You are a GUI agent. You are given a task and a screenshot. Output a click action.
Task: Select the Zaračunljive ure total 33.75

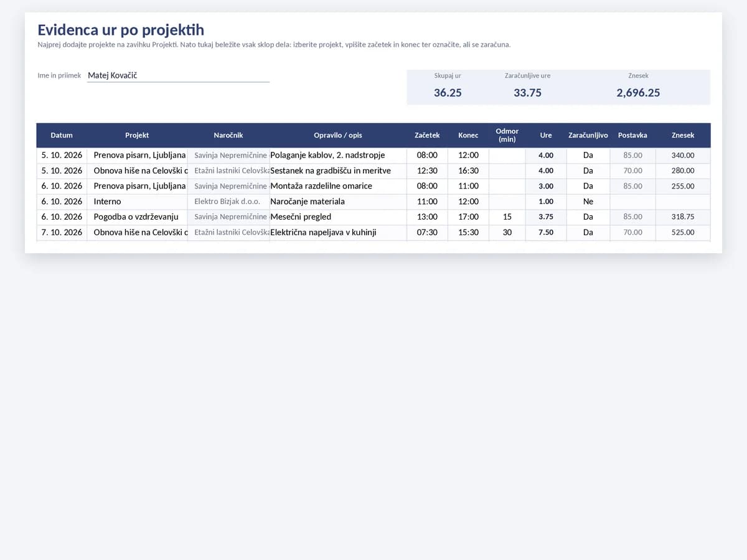(x=527, y=93)
